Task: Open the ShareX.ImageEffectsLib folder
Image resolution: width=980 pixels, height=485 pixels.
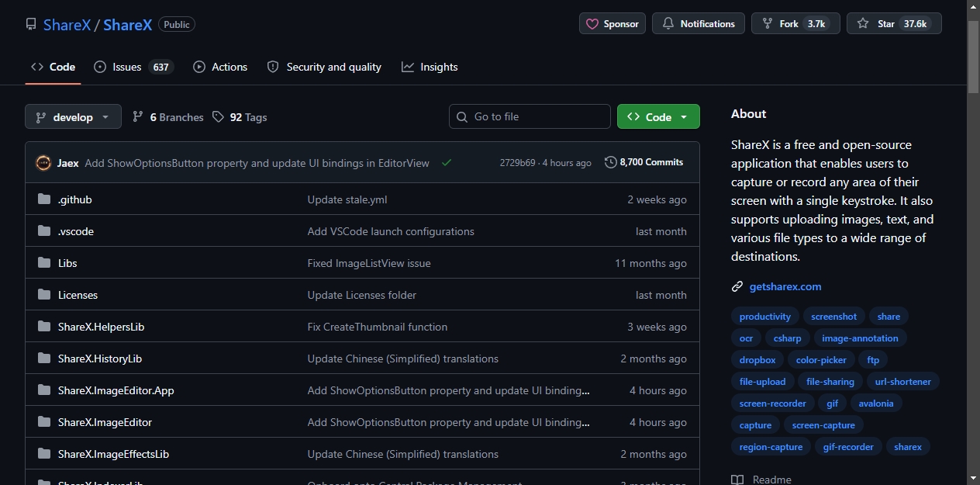Action: tap(113, 454)
